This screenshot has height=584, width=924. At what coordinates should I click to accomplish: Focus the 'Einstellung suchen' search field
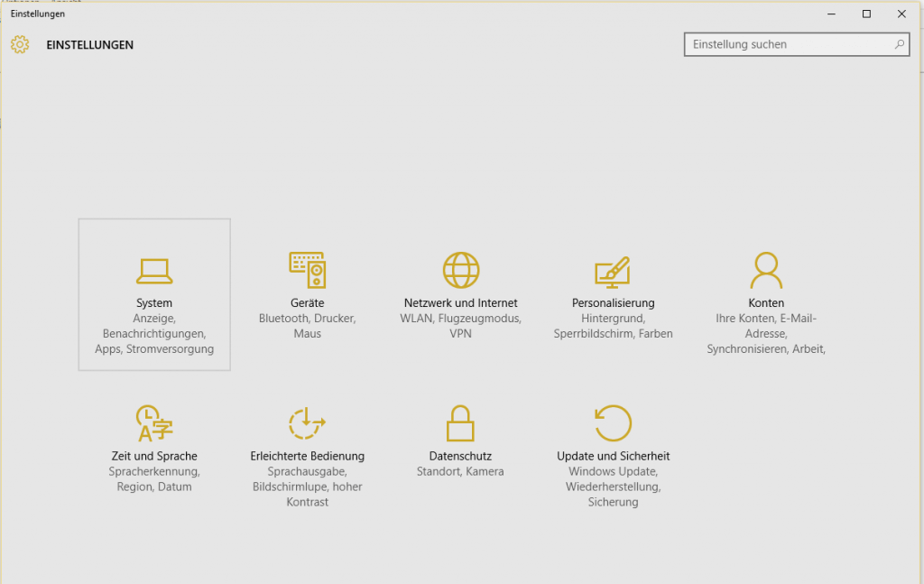click(x=785, y=44)
